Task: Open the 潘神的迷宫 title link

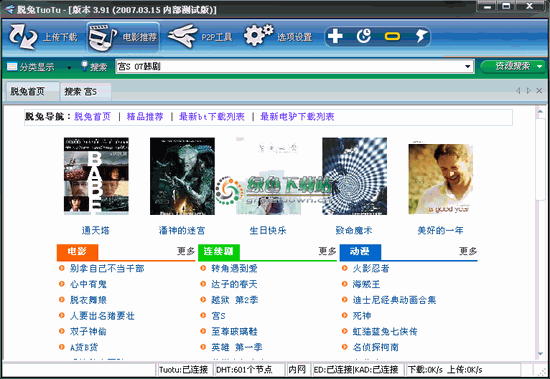Action: coord(182,231)
